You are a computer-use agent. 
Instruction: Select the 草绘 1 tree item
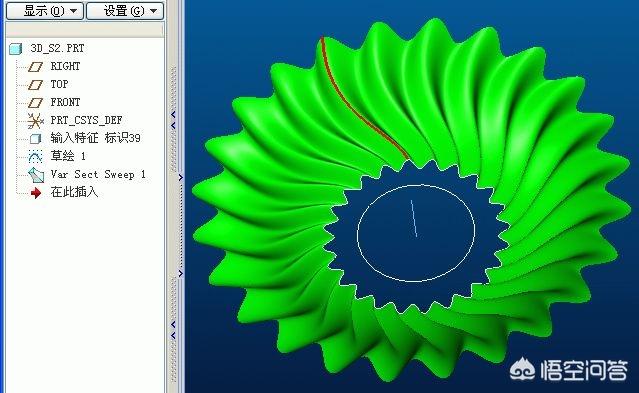68,156
